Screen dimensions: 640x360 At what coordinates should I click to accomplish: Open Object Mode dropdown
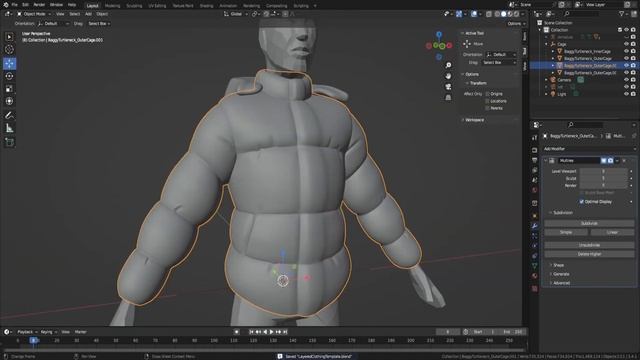click(x=34, y=14)
